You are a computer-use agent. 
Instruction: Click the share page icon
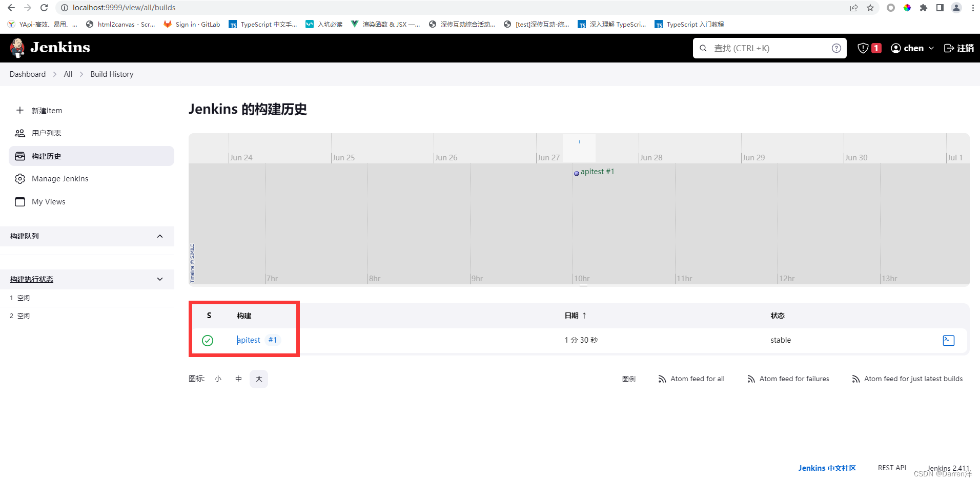click(854, 8)
